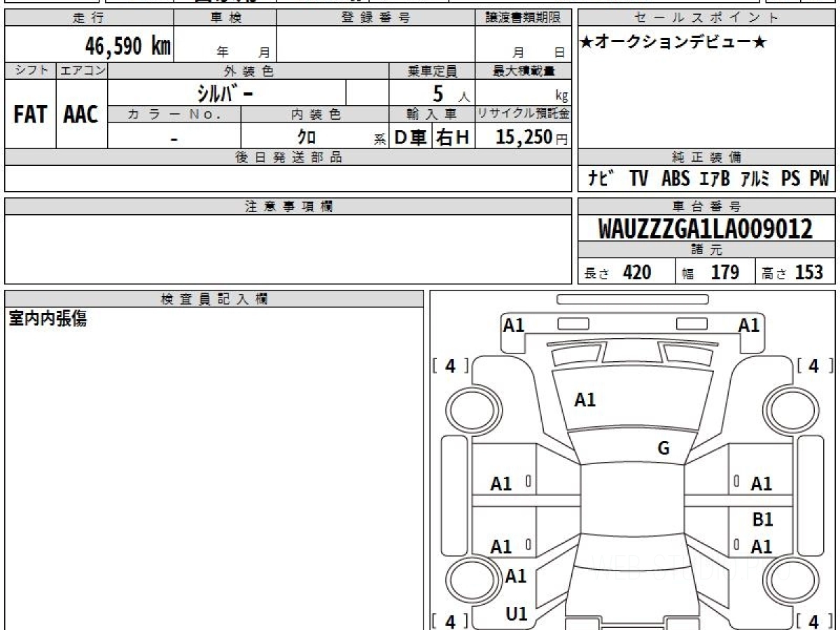
Task: Click the シルバー exterior color value
Action: pos(225,92)
